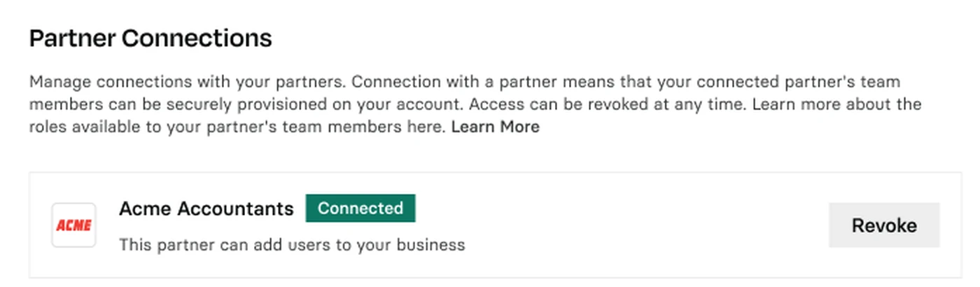Click the 'Connections' word in page heading
The width and height of the screenshot is (980, 287).
pos(197,38)
